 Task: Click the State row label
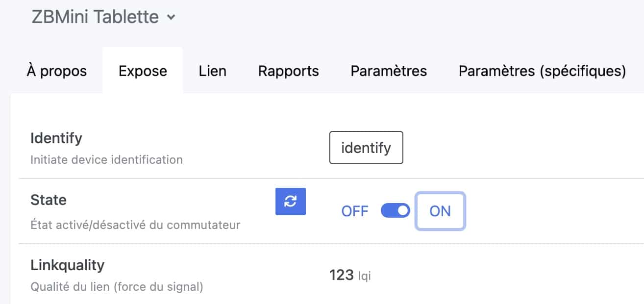[49, 200]
